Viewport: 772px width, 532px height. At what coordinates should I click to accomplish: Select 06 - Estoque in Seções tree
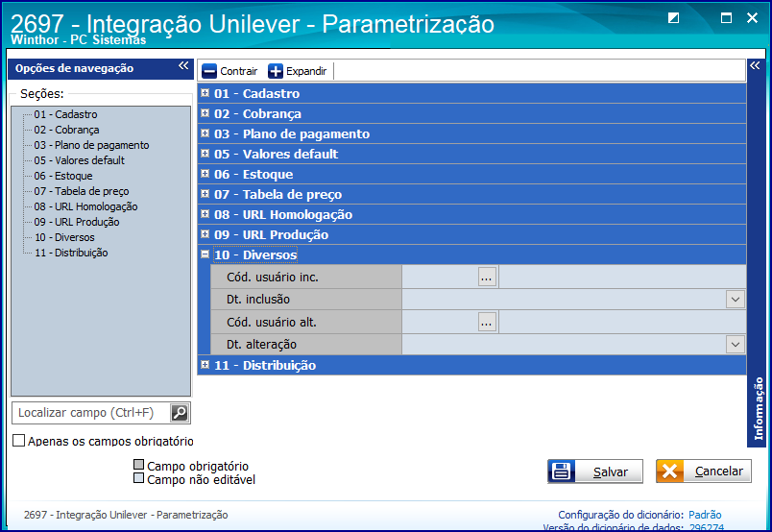[x=63, y=176]
